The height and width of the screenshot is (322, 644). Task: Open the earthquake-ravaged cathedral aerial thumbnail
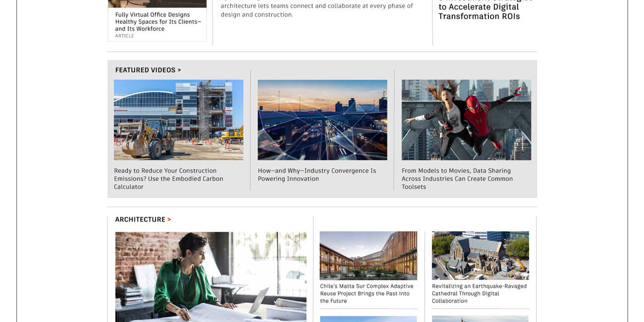click(x=480, y=256)
